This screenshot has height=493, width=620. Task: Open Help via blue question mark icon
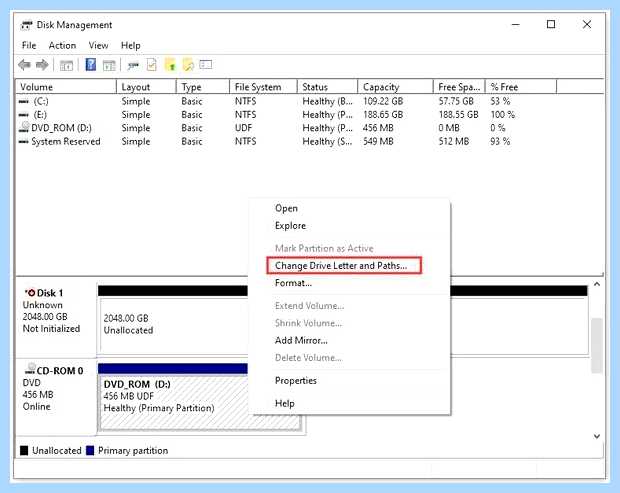point(91,64)
